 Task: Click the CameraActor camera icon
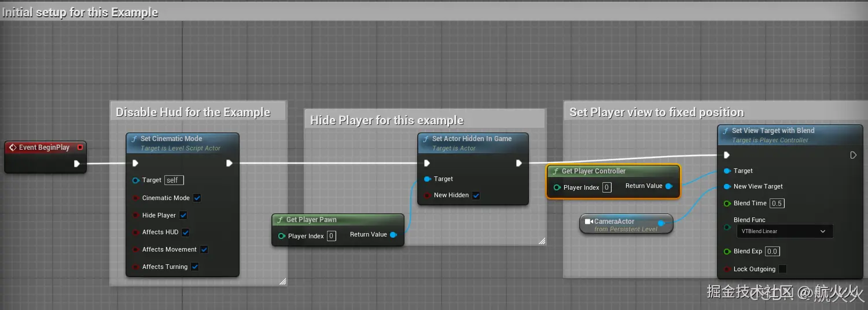click(x=589, y=222)
